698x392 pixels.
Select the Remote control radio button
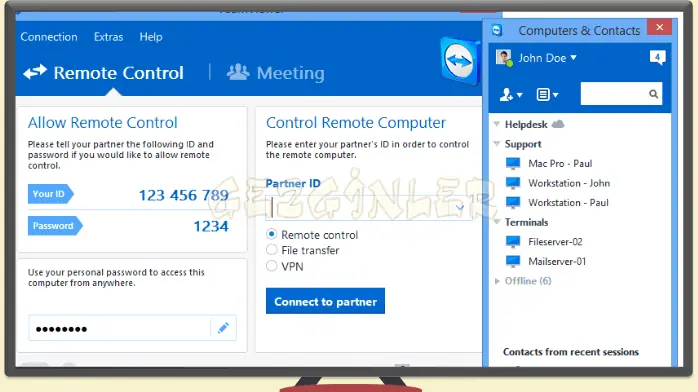coord(272,234)
